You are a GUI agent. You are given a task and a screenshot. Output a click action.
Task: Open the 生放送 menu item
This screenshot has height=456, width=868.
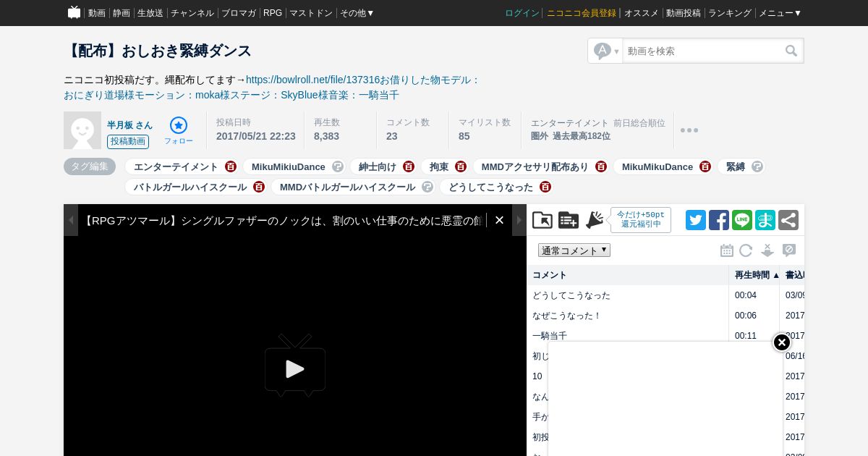[150, 13]
